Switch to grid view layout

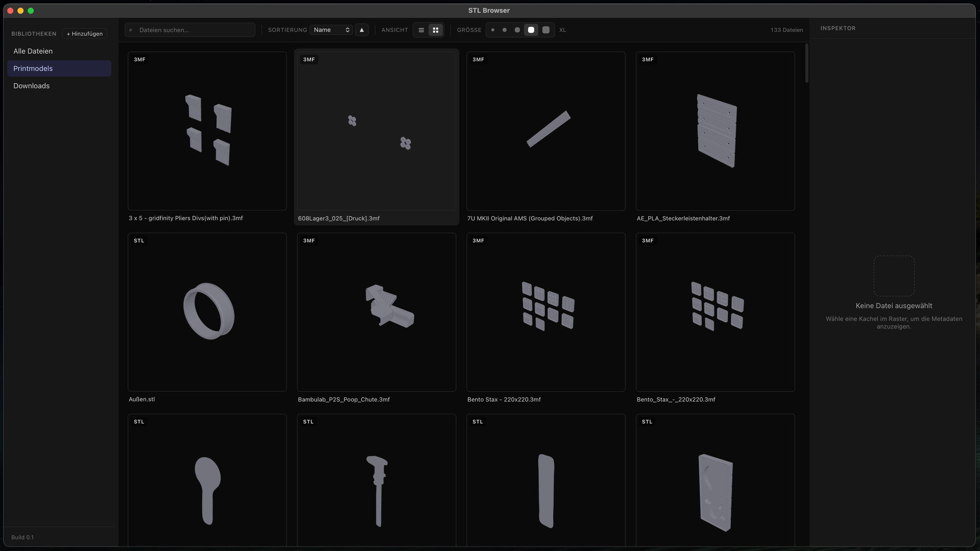coord(436,30)
